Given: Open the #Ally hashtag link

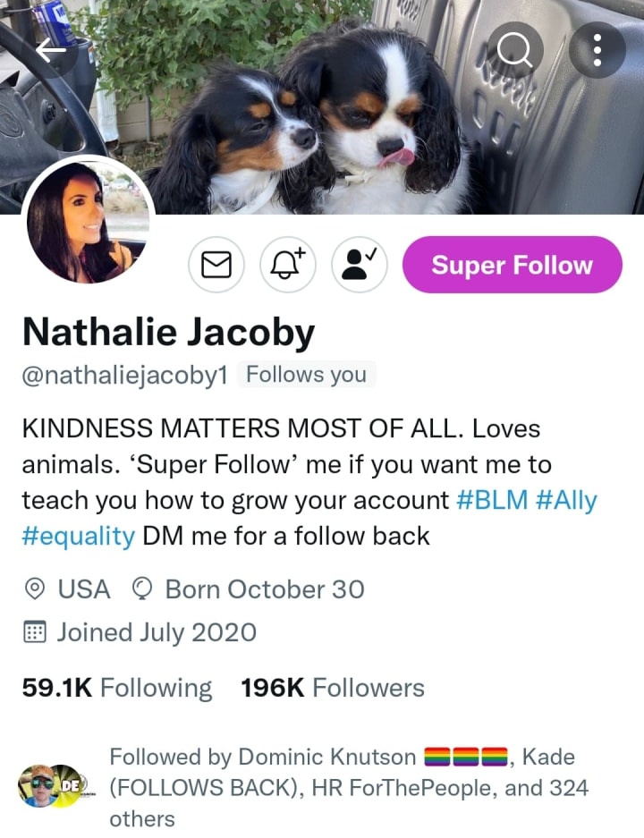Looking at the screenshot, I should click(x=566, y=501).
